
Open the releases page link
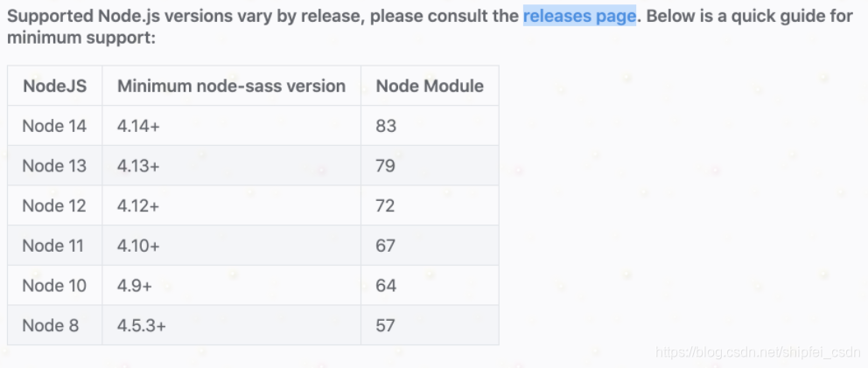[579, 16]
